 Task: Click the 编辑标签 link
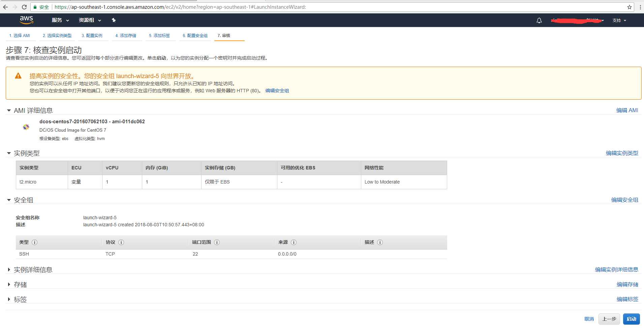coord(627,299)
